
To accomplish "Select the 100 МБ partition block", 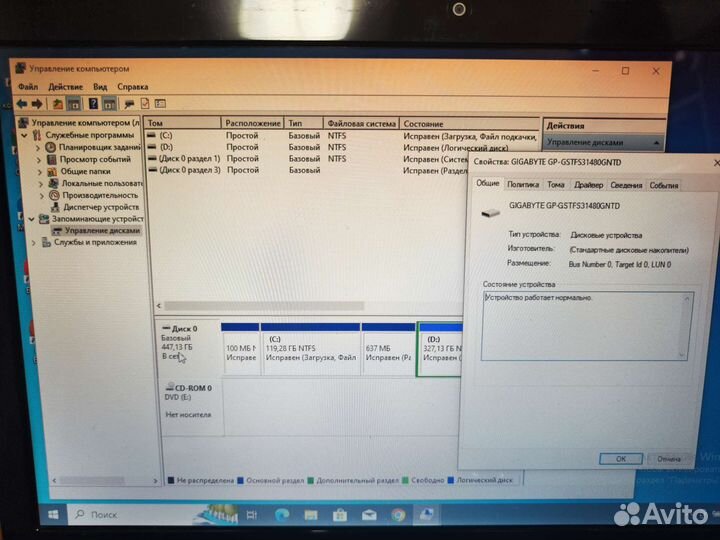I will (241, 349).
